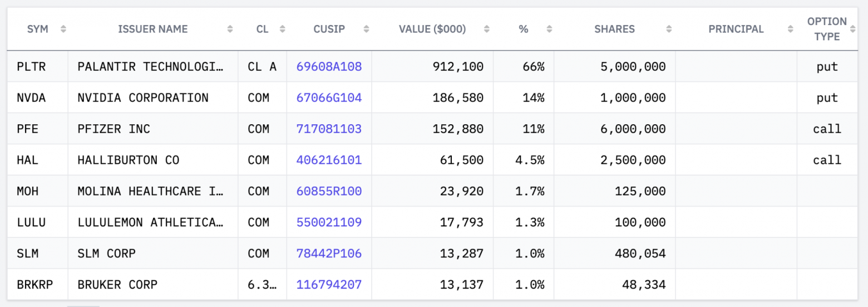
Task: Click the 152,880 value cell
Action: [x=432, y=129]
